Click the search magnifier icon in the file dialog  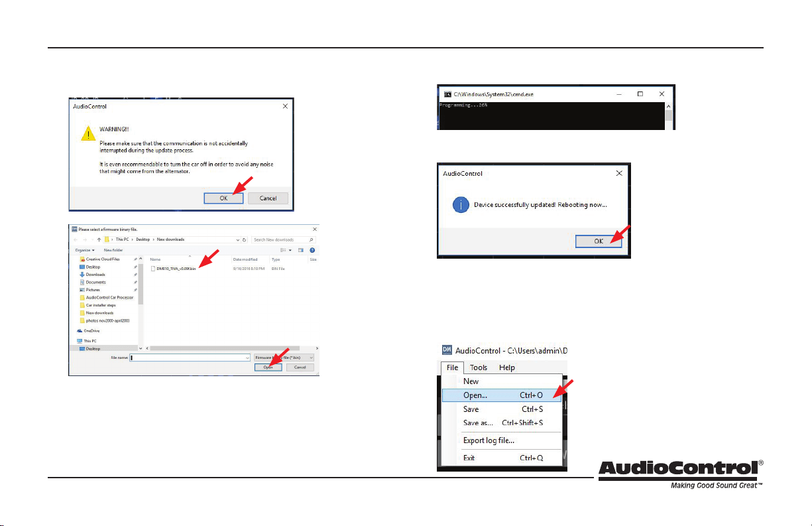click(x=311, y=239)
